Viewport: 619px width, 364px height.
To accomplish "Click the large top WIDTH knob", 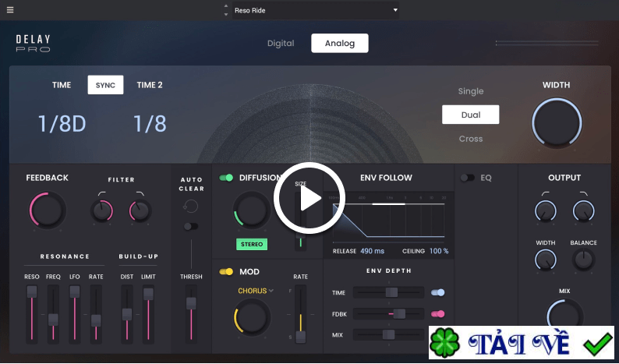I will coord(557,123).
